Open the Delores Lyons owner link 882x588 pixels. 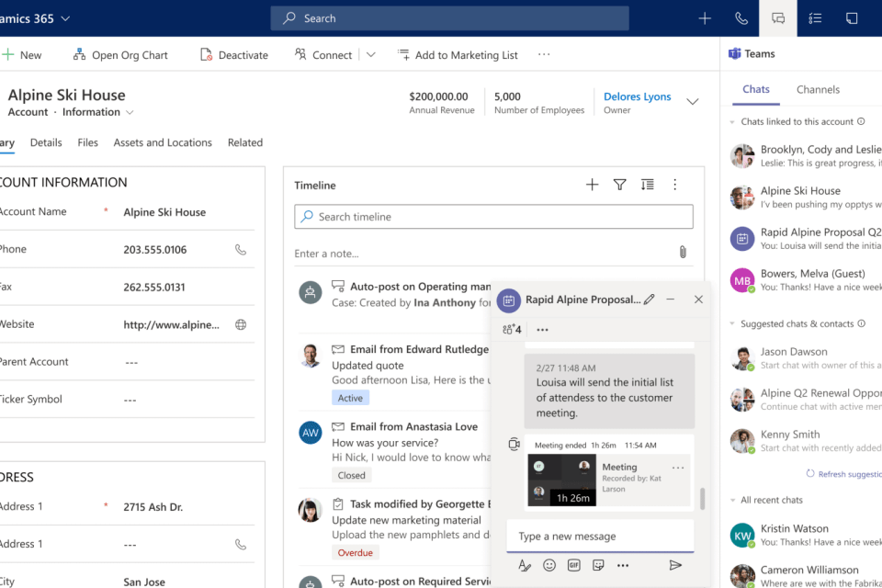tap(637, 96)
